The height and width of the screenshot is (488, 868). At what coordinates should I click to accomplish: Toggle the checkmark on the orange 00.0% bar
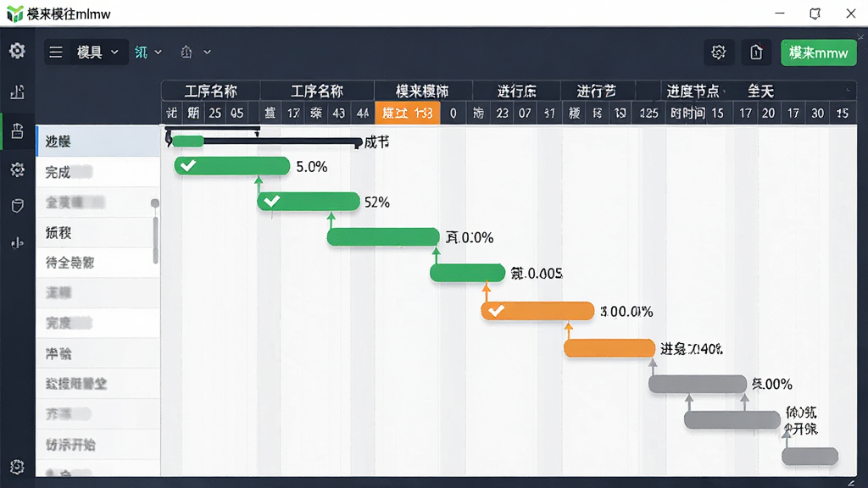point(496,311)
